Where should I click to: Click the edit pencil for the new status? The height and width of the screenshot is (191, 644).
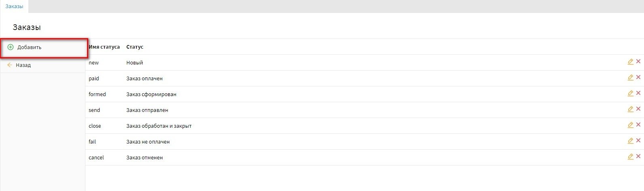(630, 62)
